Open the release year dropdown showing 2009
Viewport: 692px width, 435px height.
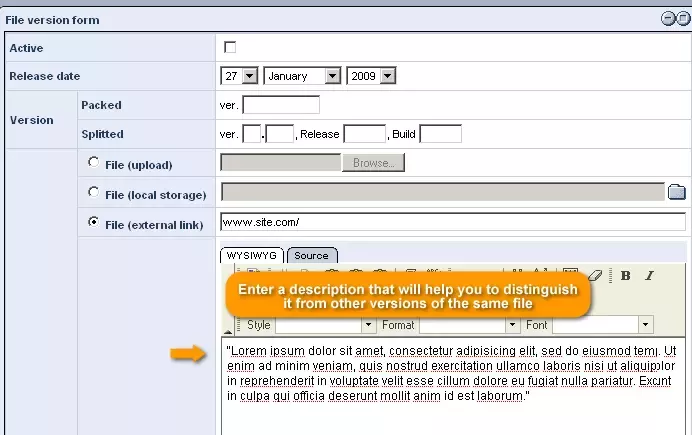pyautogui.click(x=371, y=76)
